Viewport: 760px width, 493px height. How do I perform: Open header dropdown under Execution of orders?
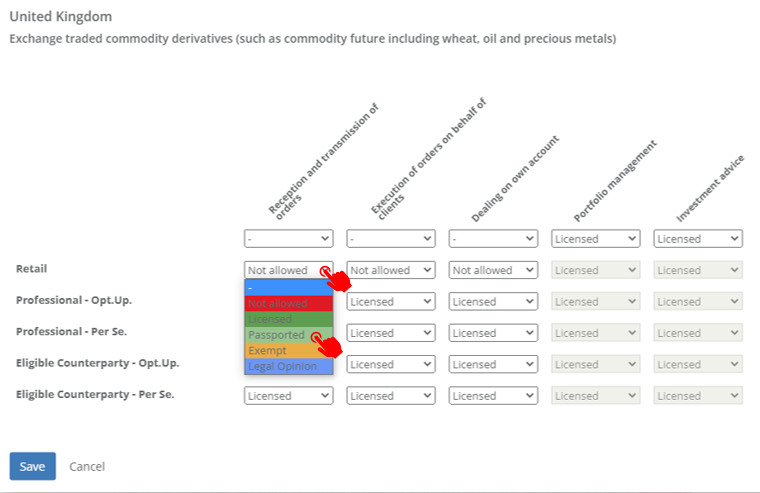click(391, 239)
